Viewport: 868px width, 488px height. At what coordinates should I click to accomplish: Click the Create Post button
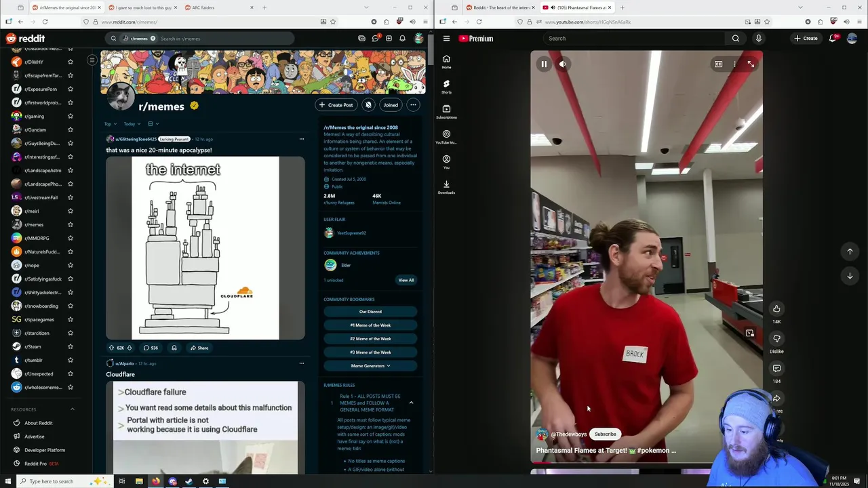(336, 105)
